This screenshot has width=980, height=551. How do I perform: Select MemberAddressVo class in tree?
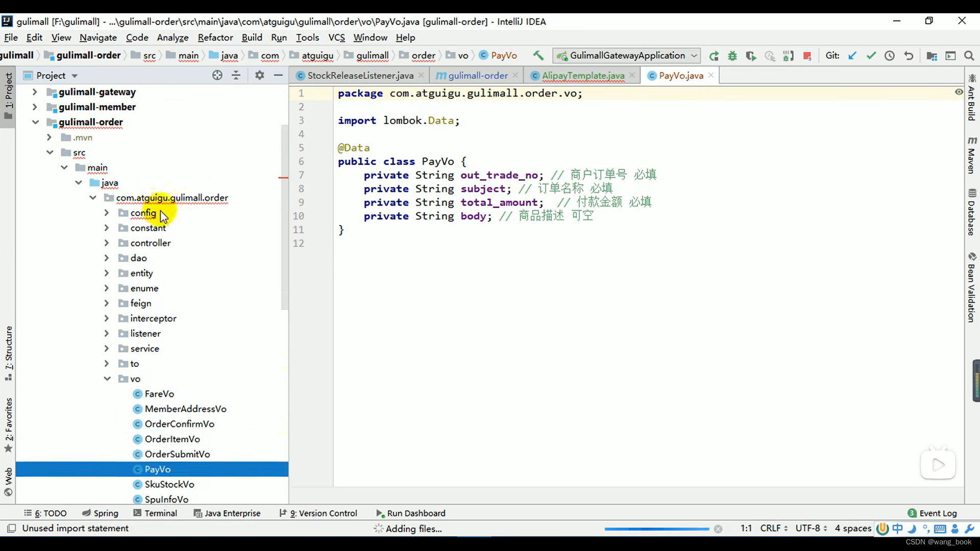(x=185, y=409)
